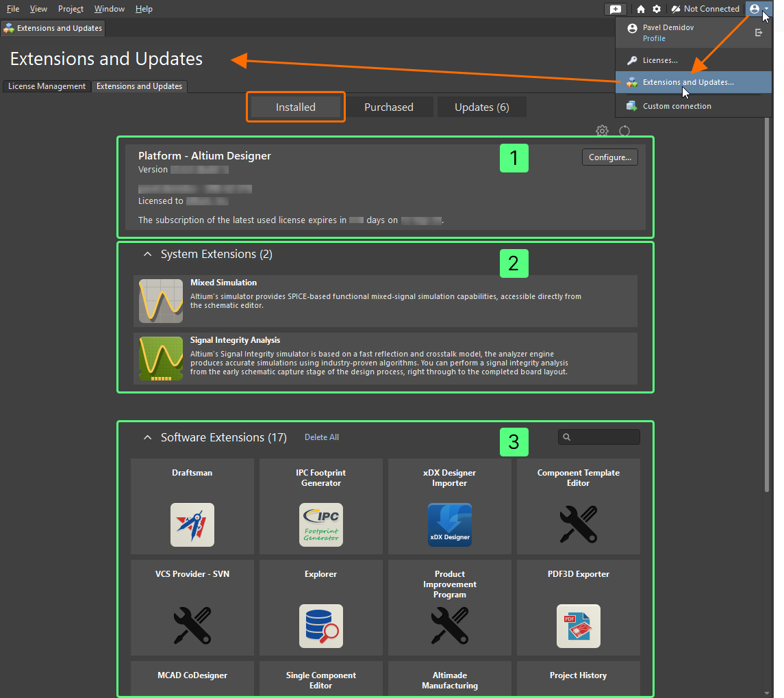Select the xDX Designer Importer icon

pyautogui.click(x=449, y=525)
